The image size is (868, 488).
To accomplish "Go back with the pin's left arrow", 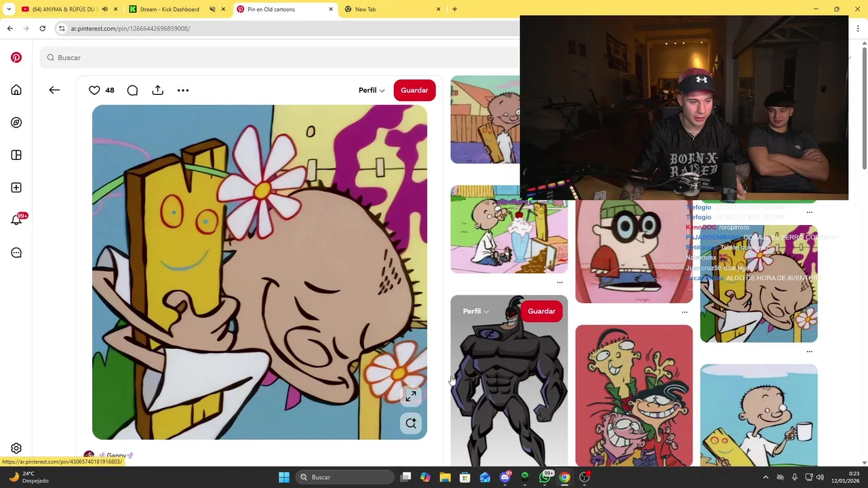I will tap(54, 90).
